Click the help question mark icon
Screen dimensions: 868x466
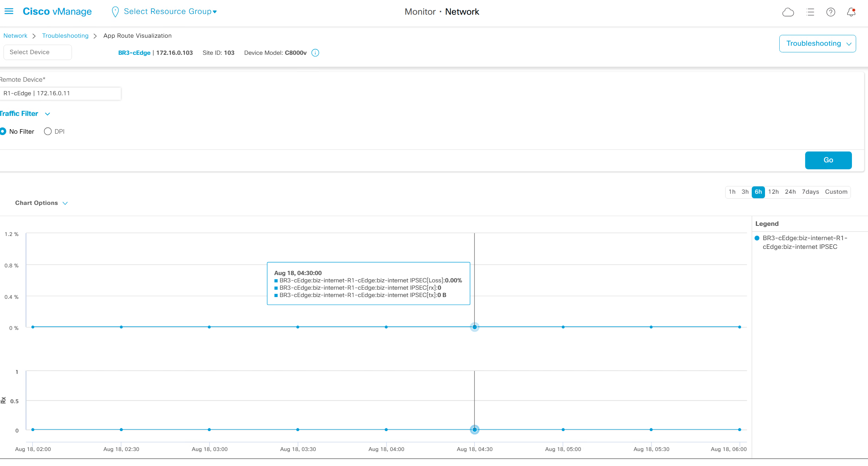[x=831, y=12]
